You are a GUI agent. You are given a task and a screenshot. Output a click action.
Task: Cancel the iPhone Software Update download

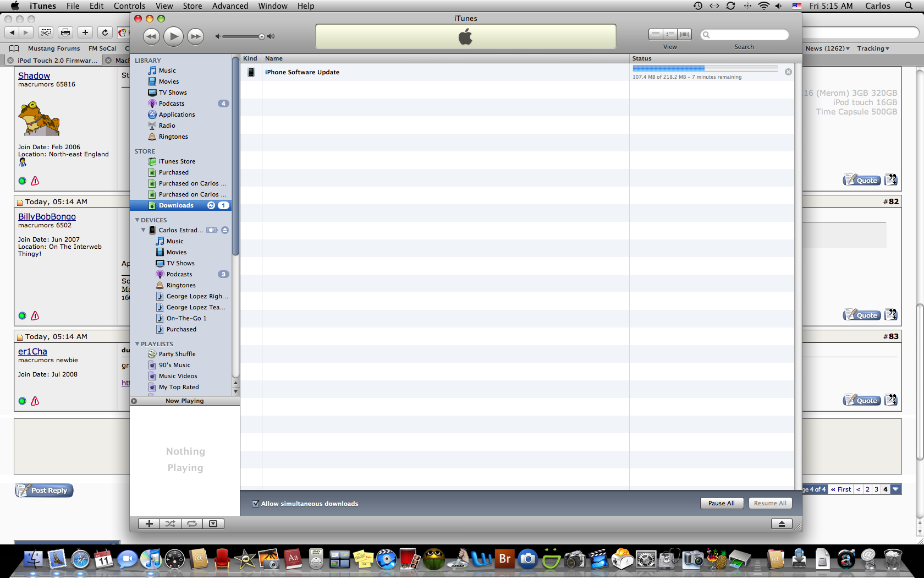coord(788,72)
